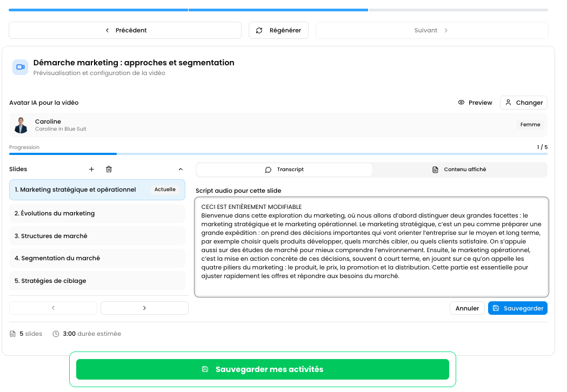The height and width of the screenshot is (392, 567).
Task: Click the plus icon to add a slide
Action: click(91, 170)
